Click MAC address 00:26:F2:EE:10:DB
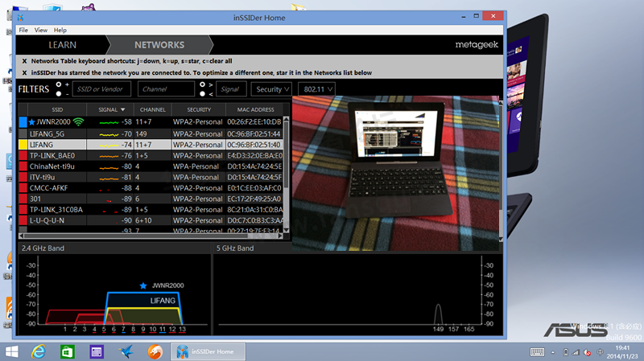 tap(254, 122)
